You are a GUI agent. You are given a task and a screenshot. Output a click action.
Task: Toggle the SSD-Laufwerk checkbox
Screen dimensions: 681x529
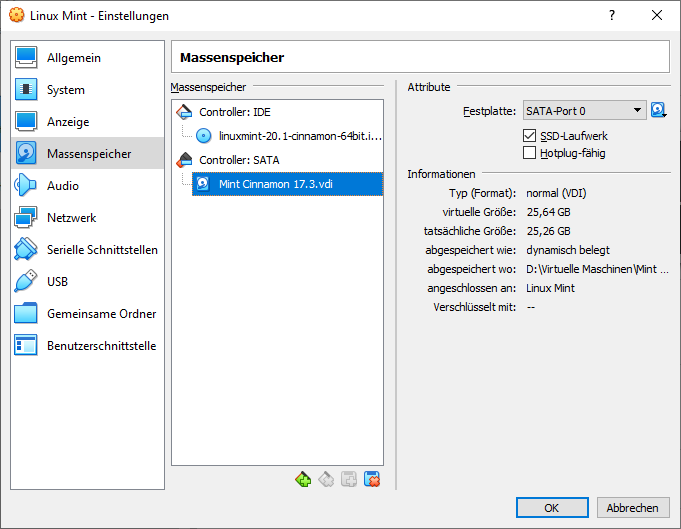(x=529, y=136)
